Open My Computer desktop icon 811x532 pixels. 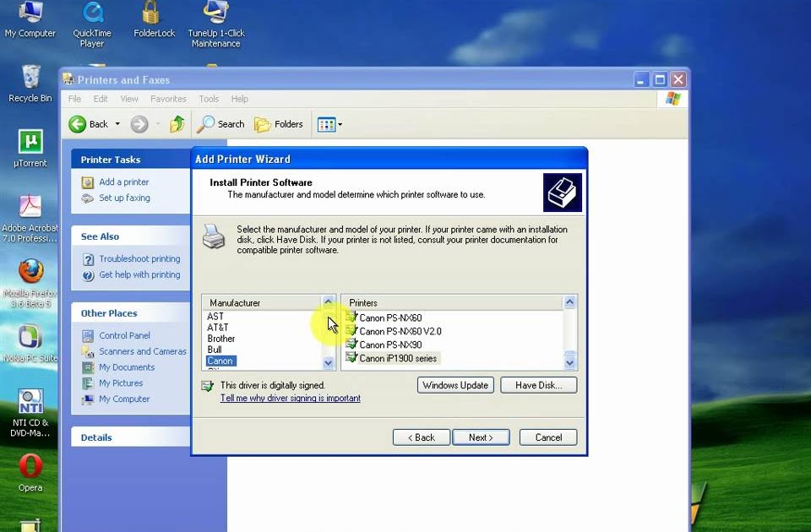click(x=30, y=20)
